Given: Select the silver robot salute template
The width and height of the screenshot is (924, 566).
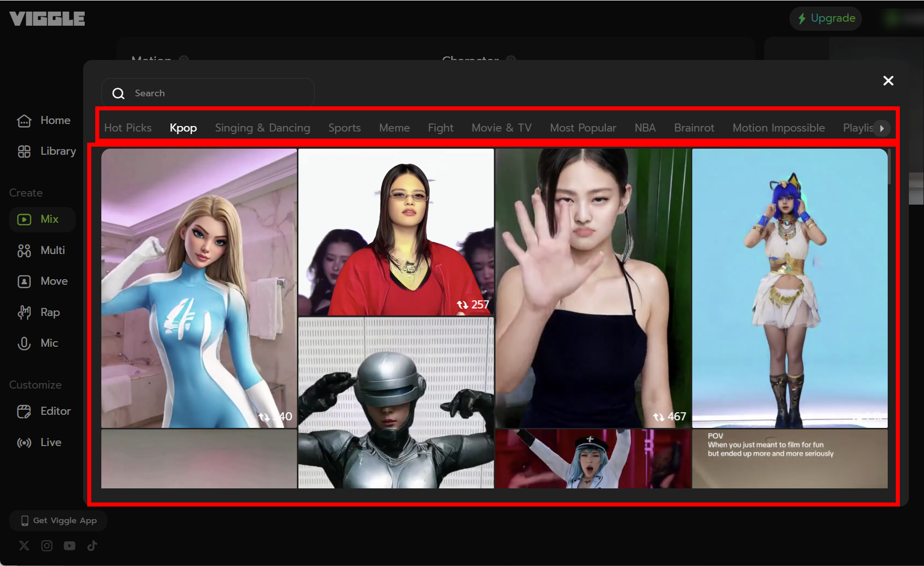Looking at the screenshot, I should tap(396, 403).
